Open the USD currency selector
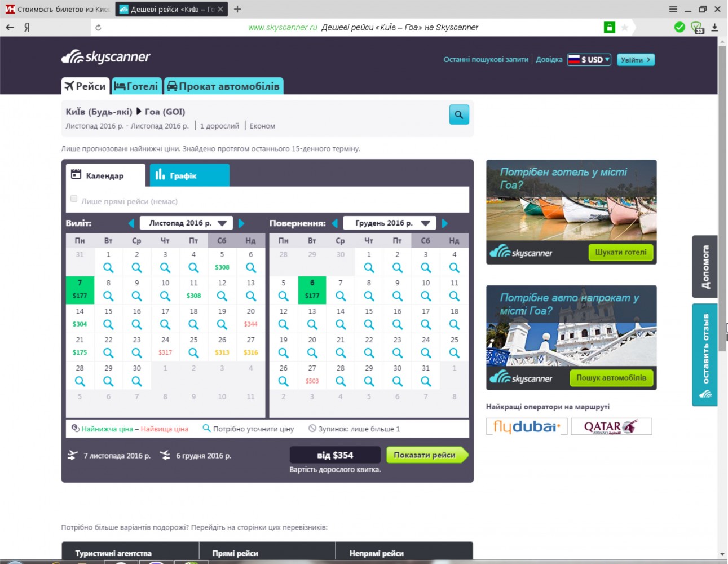The height and width of the screenshot is (564, 728). 589,60
